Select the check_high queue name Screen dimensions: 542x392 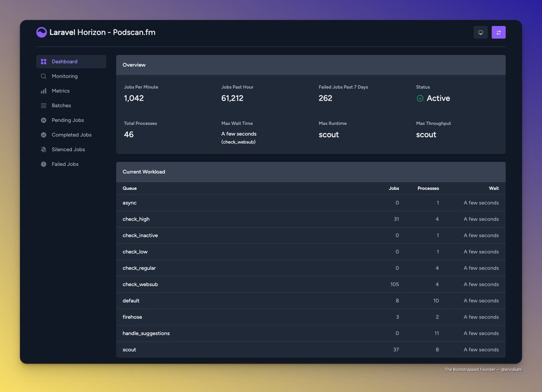pos(136,219)
